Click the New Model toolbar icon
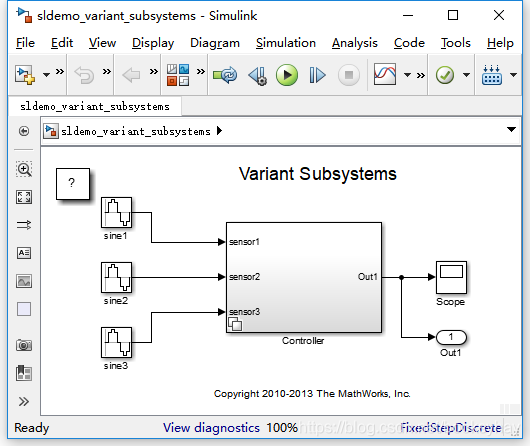The image size is (530, 446). click(x=25, y=75)
